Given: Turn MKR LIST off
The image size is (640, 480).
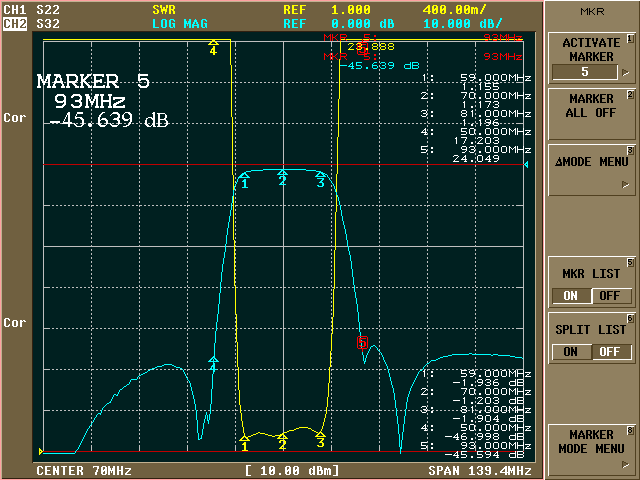Looking at the screenshot, I should point(608,295).
